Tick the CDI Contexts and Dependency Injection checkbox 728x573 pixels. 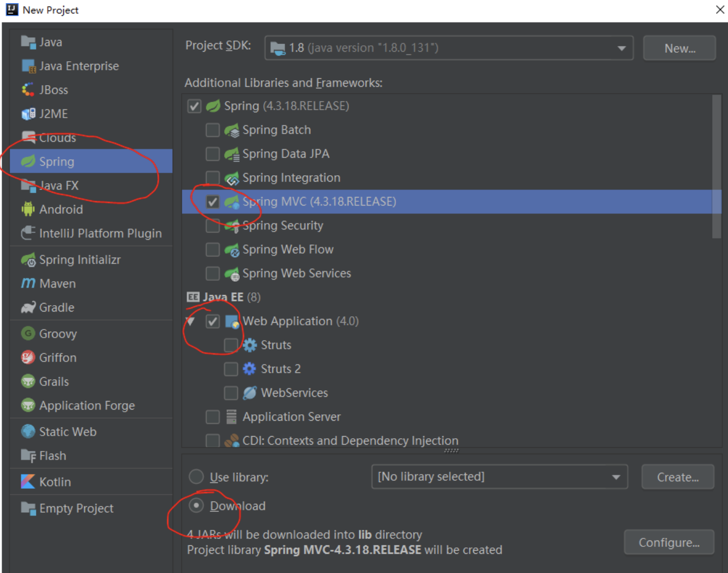tap(213, 441)
